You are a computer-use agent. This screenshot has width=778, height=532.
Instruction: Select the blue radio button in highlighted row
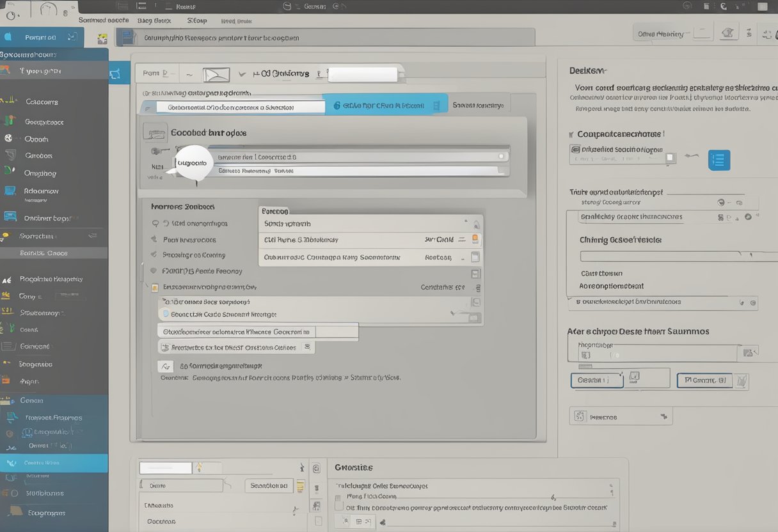pyautogui.click(x=165, y=314)
